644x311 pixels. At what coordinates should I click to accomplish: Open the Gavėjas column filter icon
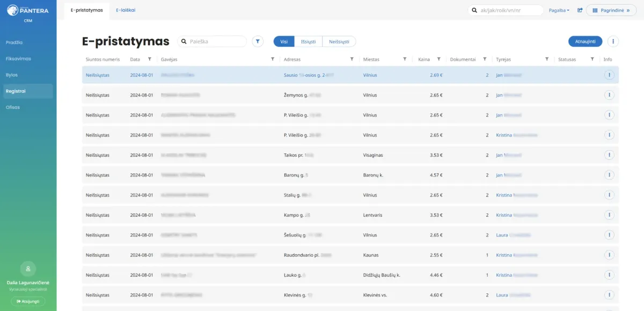273,59
